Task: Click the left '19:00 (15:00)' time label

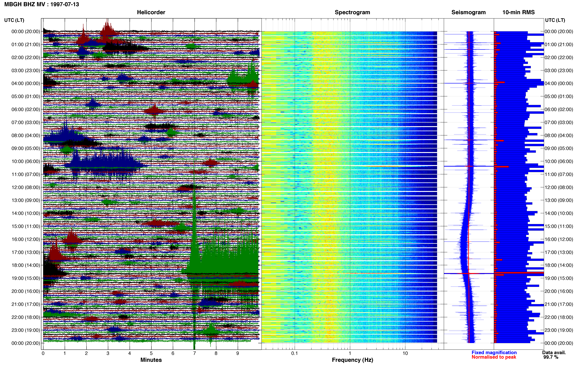Action: [26, 278]
